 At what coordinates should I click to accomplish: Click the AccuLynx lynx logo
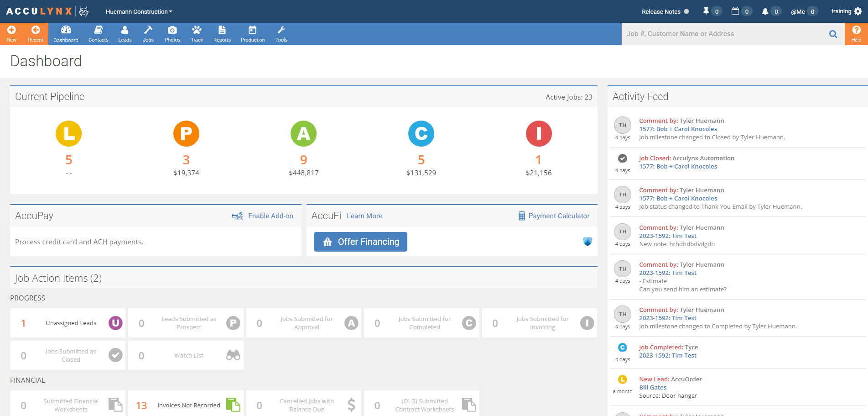pyautogui.click(x=84, y=11)
